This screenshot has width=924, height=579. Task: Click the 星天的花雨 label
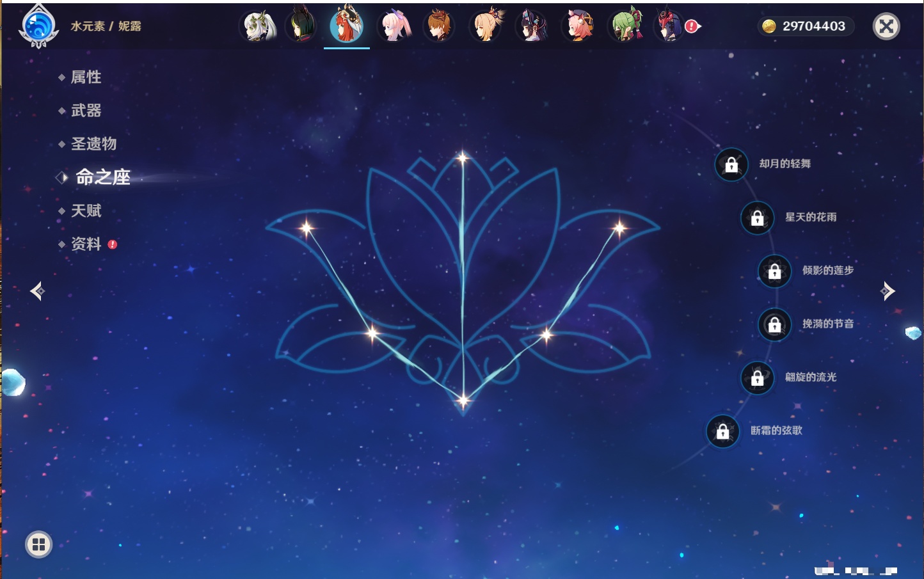pyautogui.click(x=811, y=217)
